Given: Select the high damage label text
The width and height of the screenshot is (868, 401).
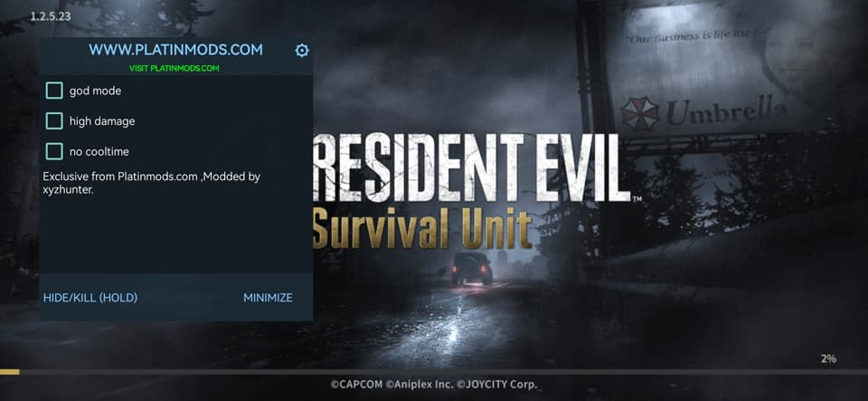Looking at the screenshot, I should coord(102,121).
